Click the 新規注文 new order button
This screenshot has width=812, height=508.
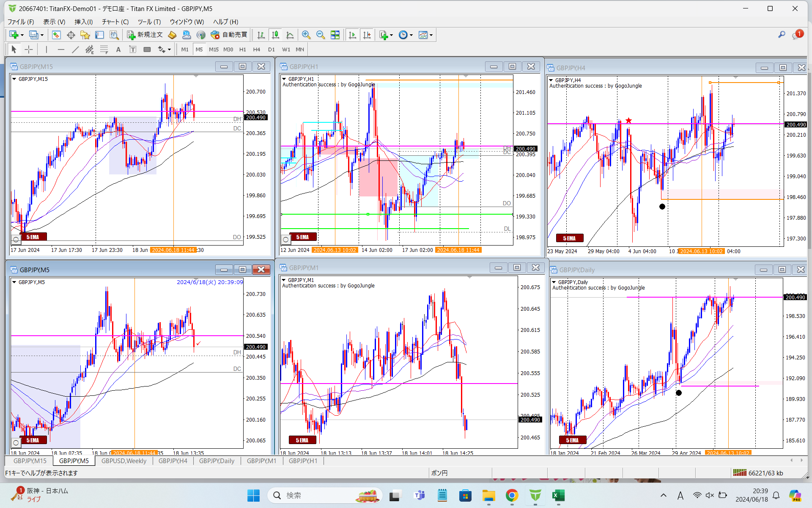(145, 35)
